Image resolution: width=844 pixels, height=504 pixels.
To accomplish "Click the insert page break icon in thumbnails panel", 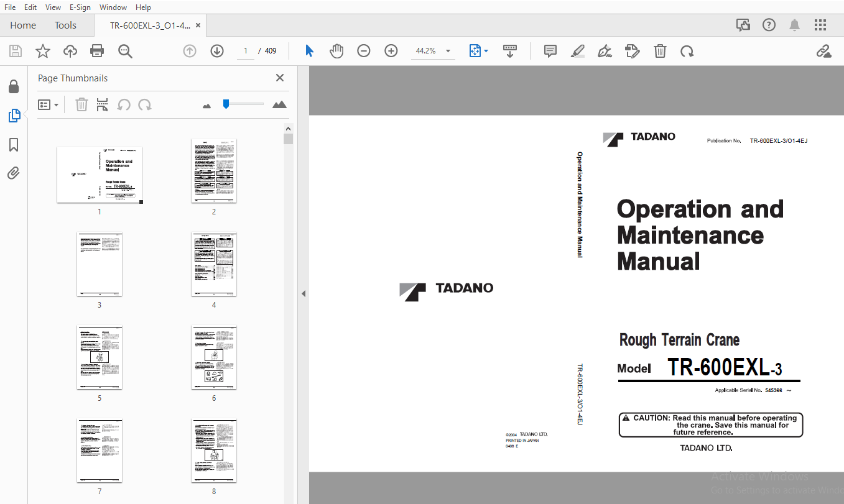I will (103, 104).
